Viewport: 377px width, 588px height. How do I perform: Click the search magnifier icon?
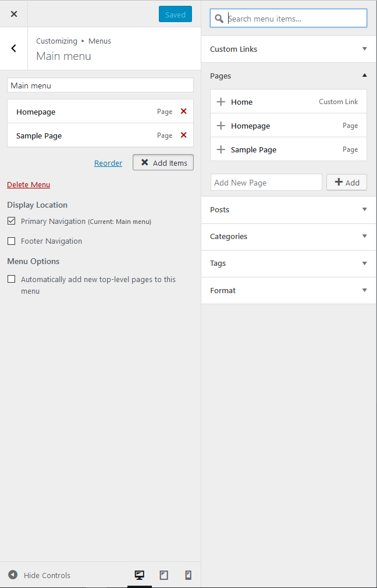(x=219, y=19)
